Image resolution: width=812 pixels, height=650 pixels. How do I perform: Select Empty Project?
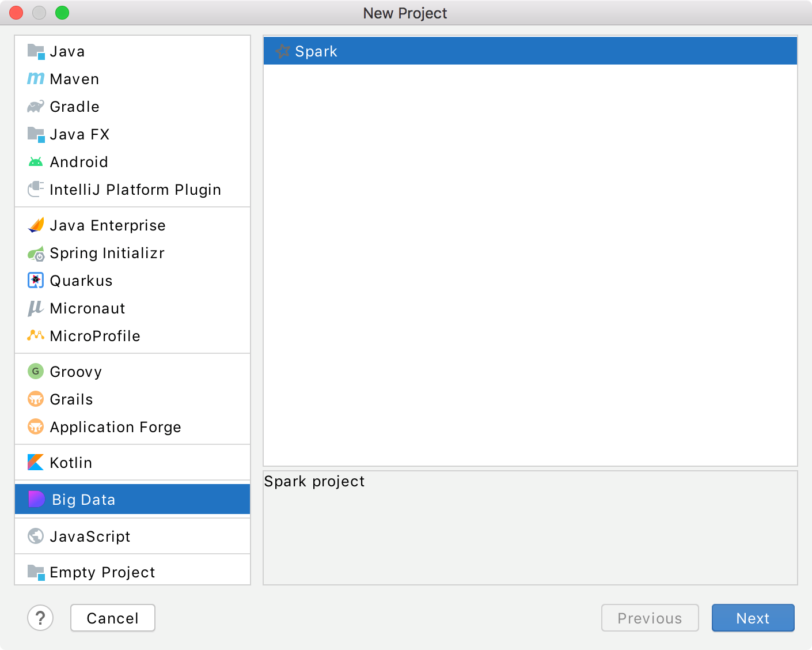pos(132,572)
